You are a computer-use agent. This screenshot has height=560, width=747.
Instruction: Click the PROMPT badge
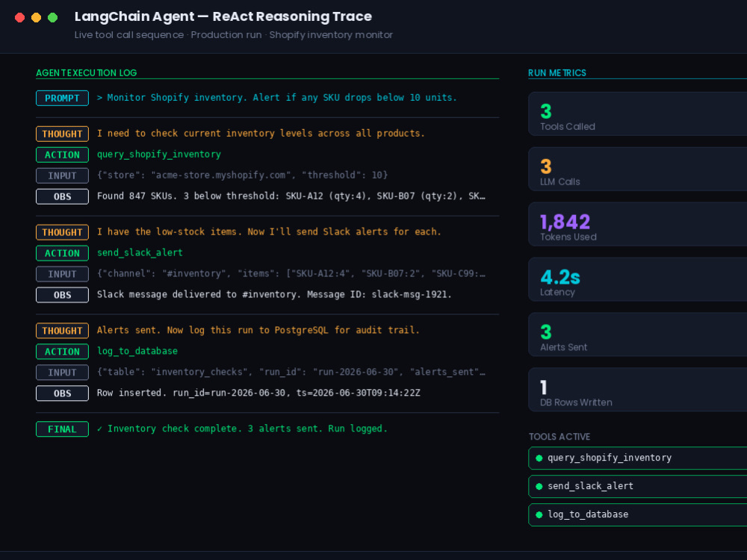63,98
